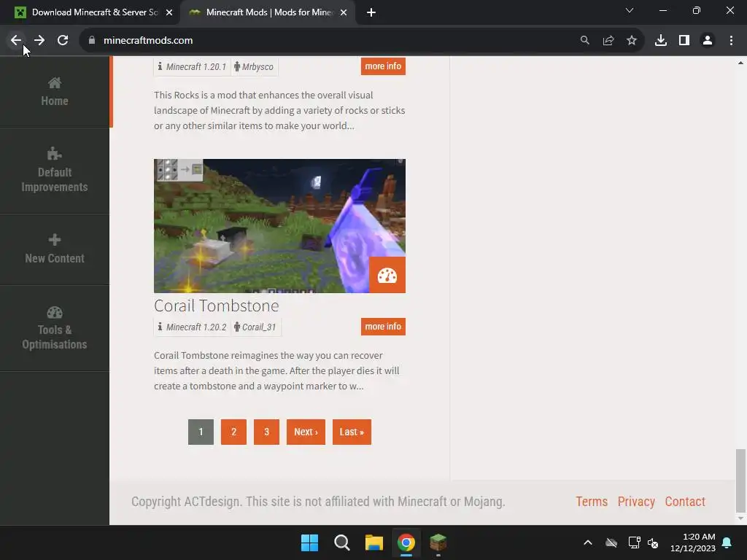Go to pagination page 3

(x=267, y=432)
